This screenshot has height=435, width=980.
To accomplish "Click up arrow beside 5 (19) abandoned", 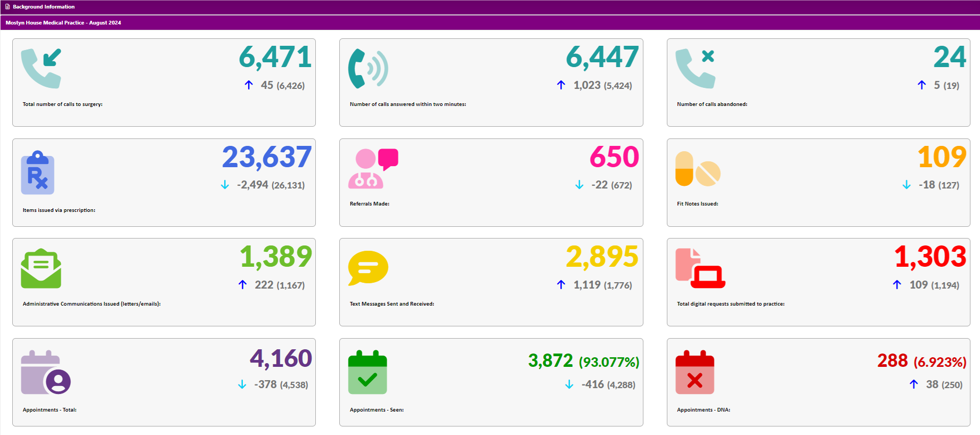I will tap(922, 85).
